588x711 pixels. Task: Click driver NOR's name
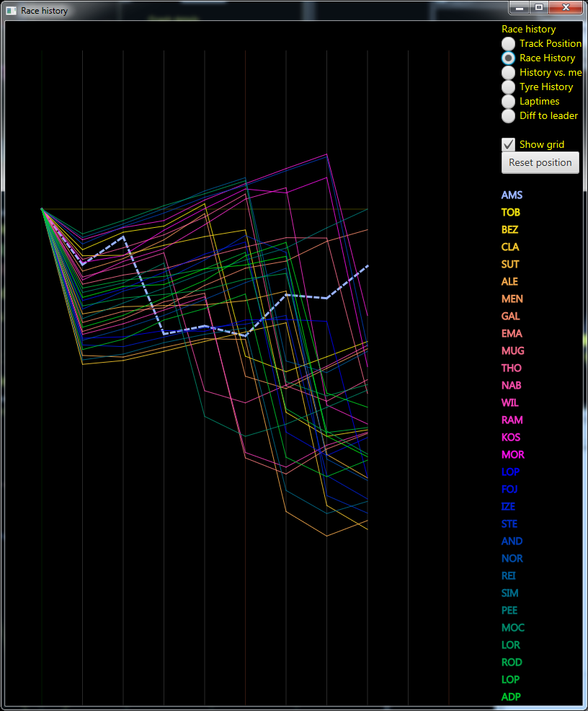[x=512, y=558]
